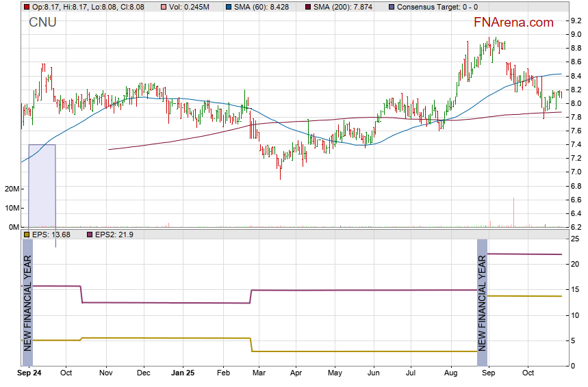This screenshot has width=588, height=387.
Task: Click the 9.2 price axis label
Action: (576, 21)
